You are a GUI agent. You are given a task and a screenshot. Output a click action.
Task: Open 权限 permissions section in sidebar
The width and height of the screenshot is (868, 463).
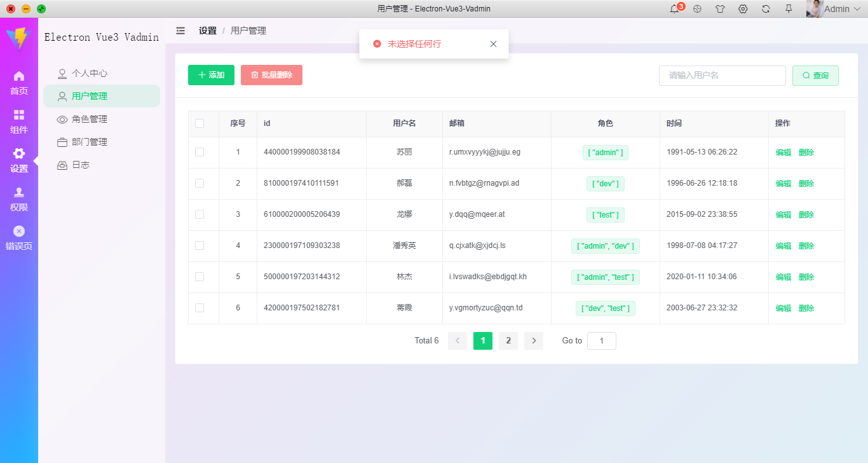19,200
